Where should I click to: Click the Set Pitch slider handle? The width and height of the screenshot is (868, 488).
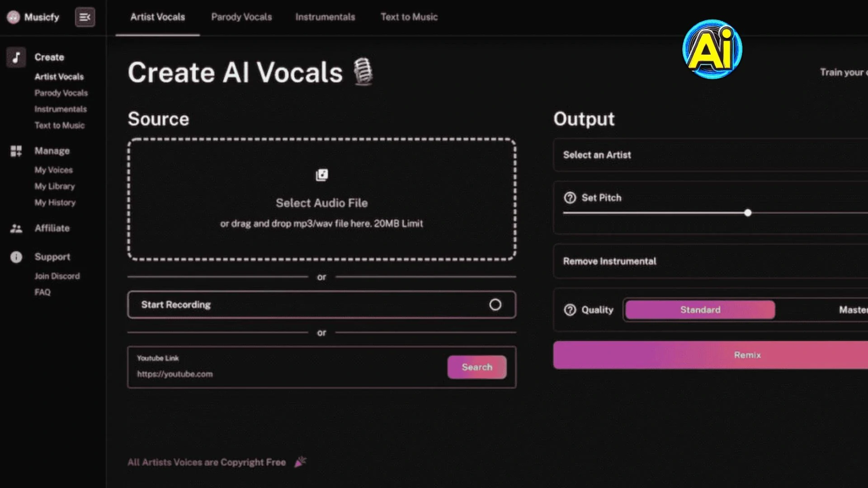[748, 213]
